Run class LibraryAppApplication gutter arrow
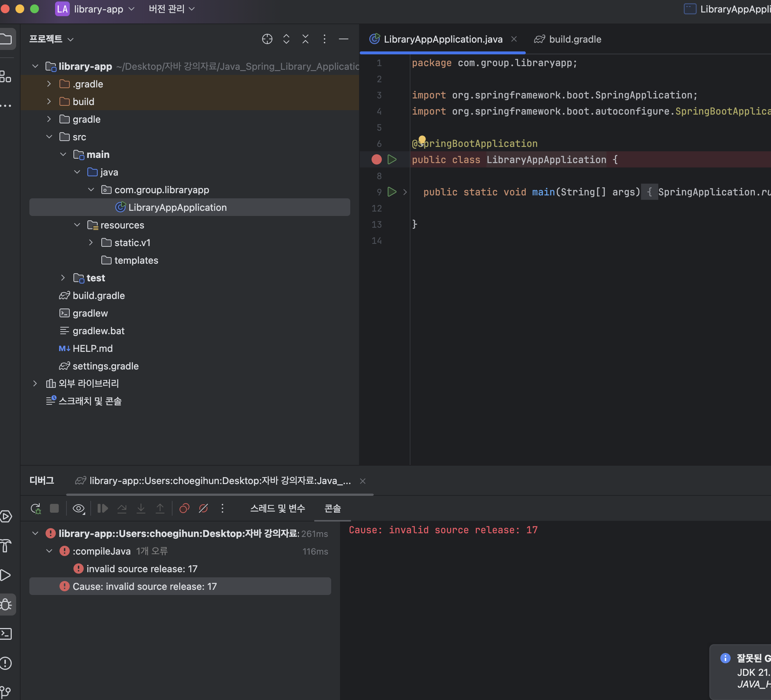Viewport: 771px width, 700px height. point(392,159)
